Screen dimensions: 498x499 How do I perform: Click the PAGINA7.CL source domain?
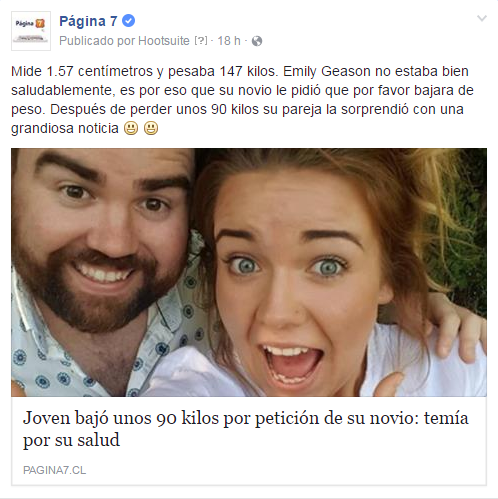click(x=54, y=470)
